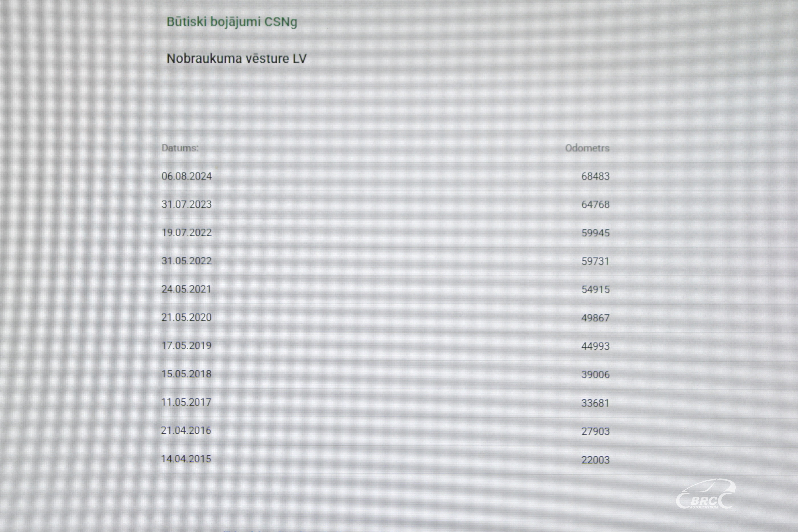Select odometer reading 64768
Image resolution: width=798 pixels, height=532 pixels.
point(595,205)
